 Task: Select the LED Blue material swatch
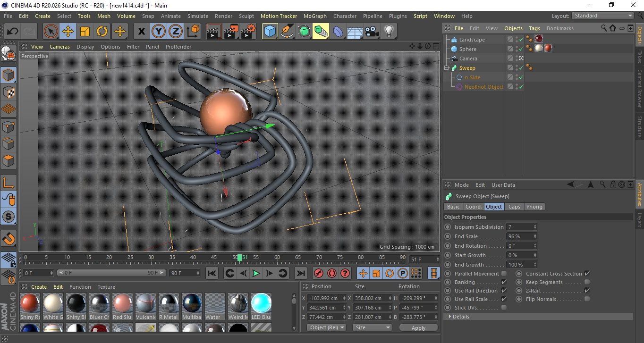point(261,303)
